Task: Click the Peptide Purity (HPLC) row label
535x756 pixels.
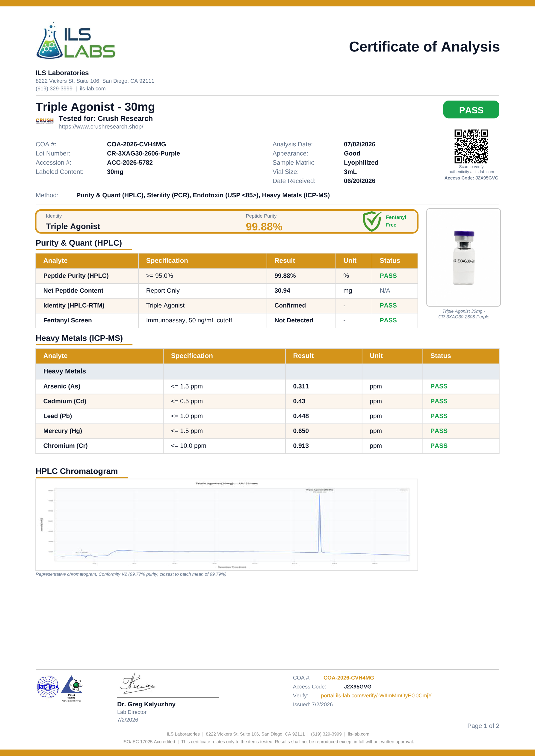Action: [76, 276]
